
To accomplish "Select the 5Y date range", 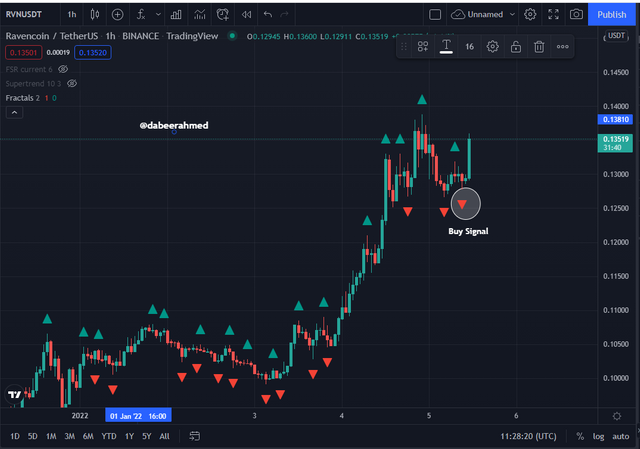I will (147, 436).
